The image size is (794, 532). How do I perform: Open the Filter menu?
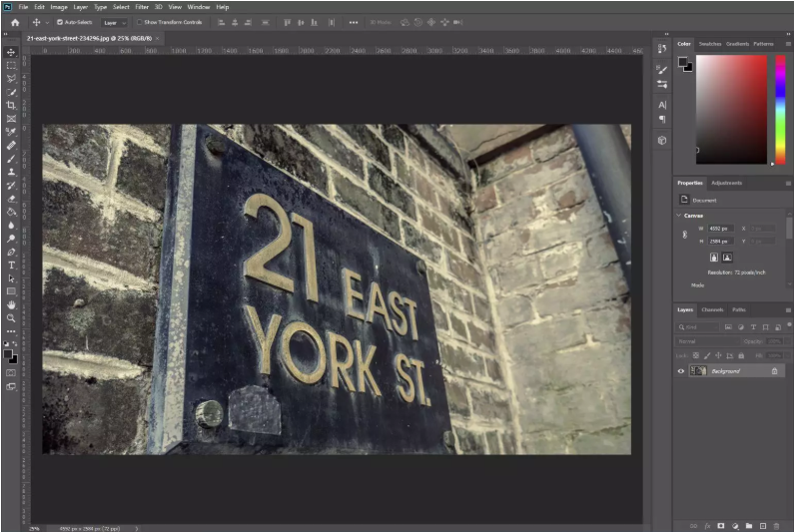tap(142, 7)
